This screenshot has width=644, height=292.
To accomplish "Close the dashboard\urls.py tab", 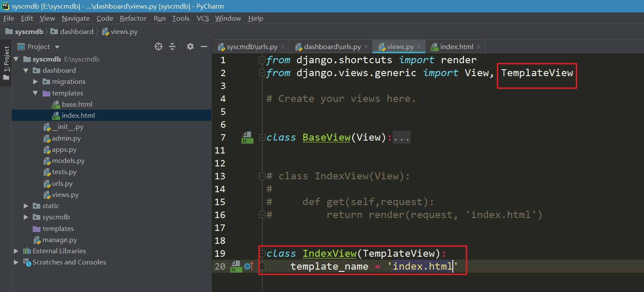I will pos(366,47).
